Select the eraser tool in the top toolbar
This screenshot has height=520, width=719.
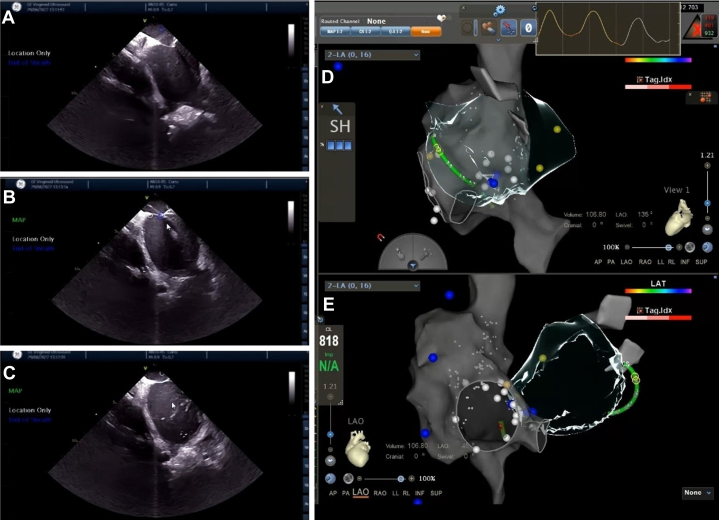[x=489, y=28]
